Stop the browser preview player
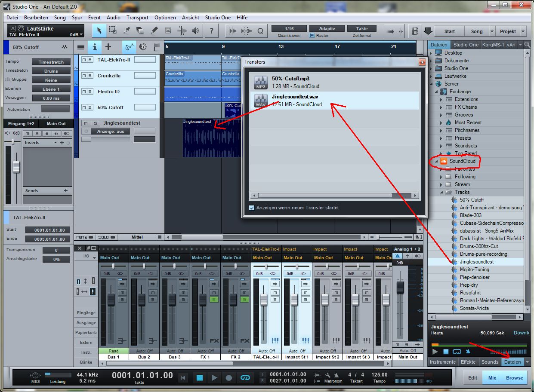534x392 pixels. point(446,352)
